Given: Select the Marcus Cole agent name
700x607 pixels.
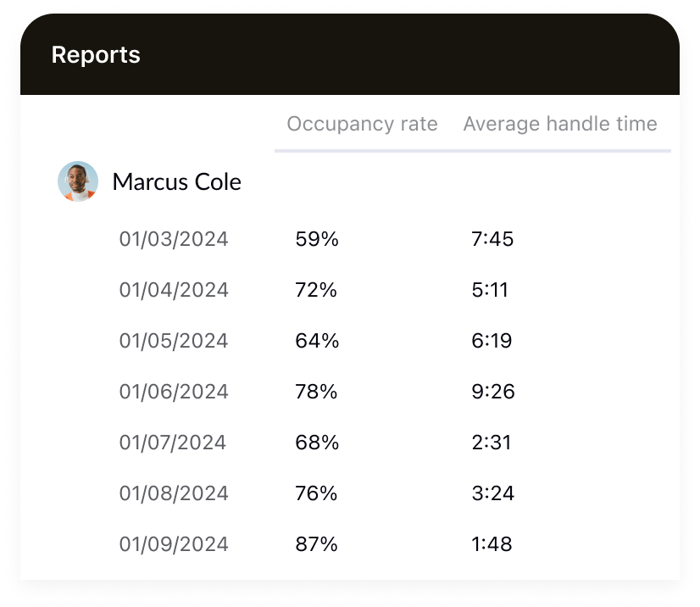Looking at the screenshot, I should (x=176, y=181).
